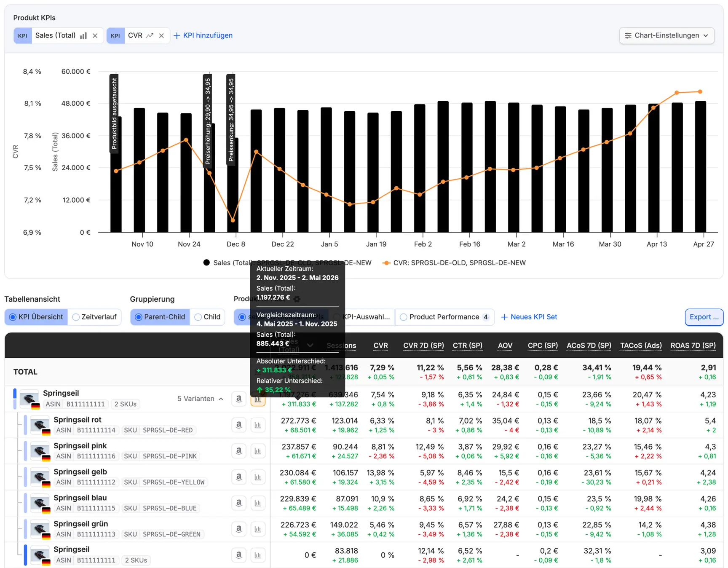The image size is (728, 568).
Task: Show chart for Springseil grün row
Action: click(x=258, y=529)
